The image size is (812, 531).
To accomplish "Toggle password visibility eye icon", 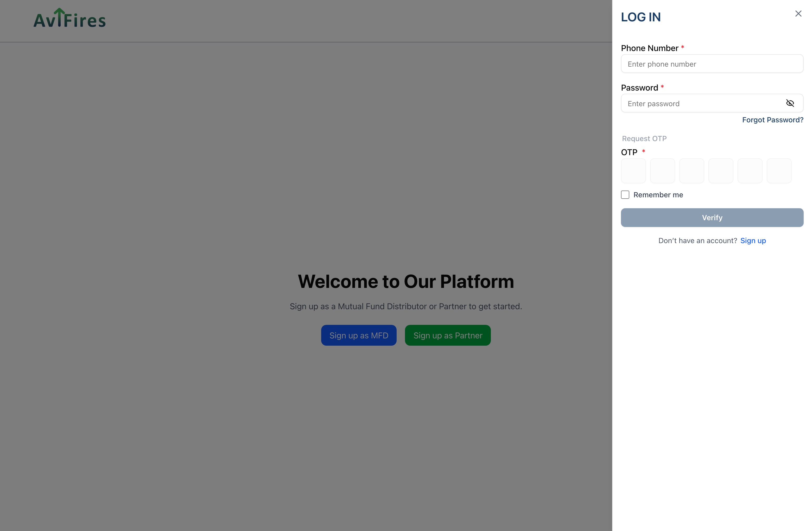I will click(790, 103).
